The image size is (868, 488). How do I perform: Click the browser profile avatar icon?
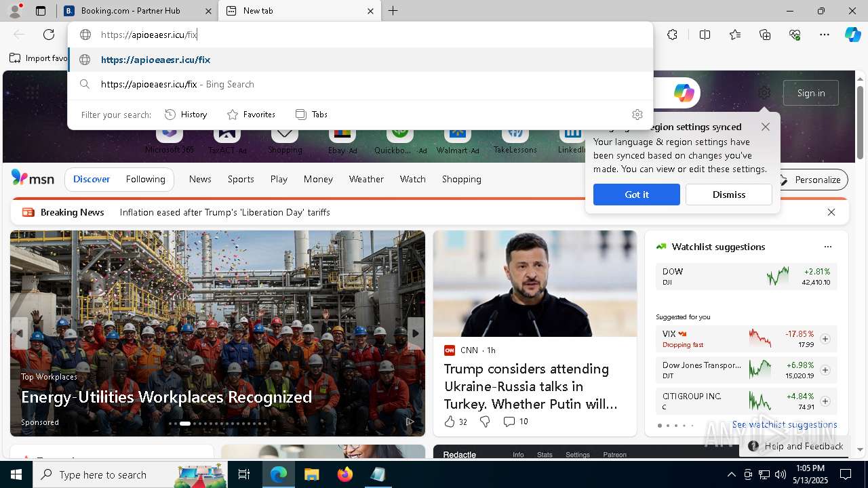click(x=14, y=11)
